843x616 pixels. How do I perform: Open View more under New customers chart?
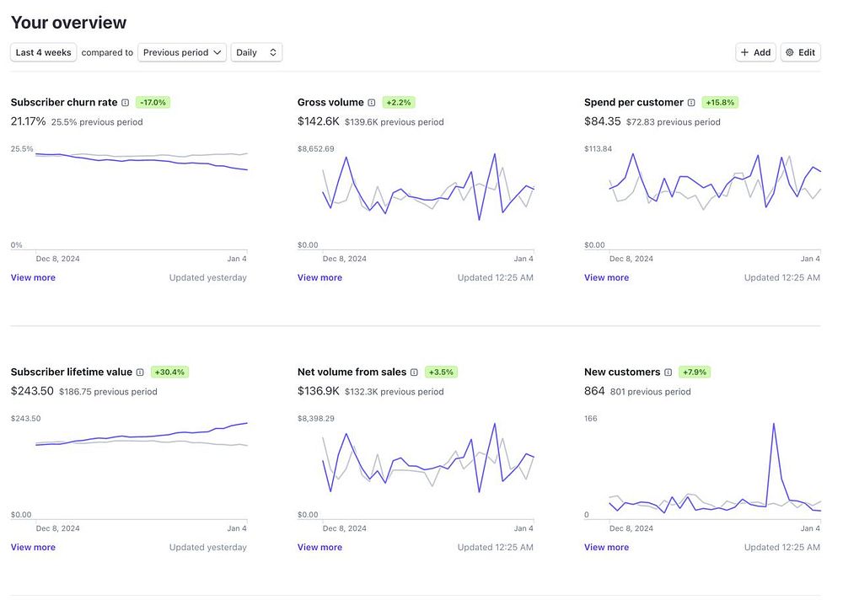point(606,547)
